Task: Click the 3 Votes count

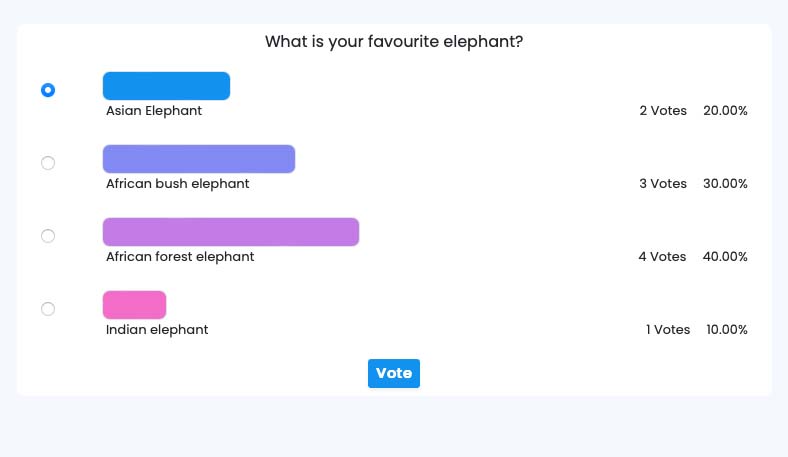Action: 663,184
